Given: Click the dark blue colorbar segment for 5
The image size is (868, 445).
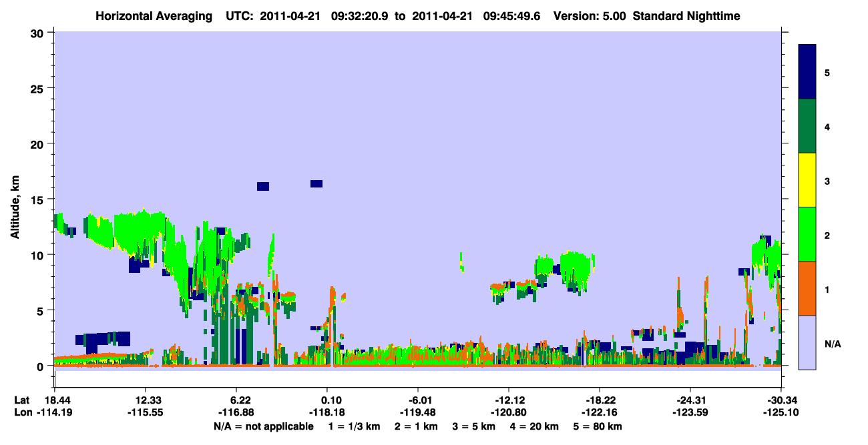Looking at the screenshot, I should click(807, 72).
